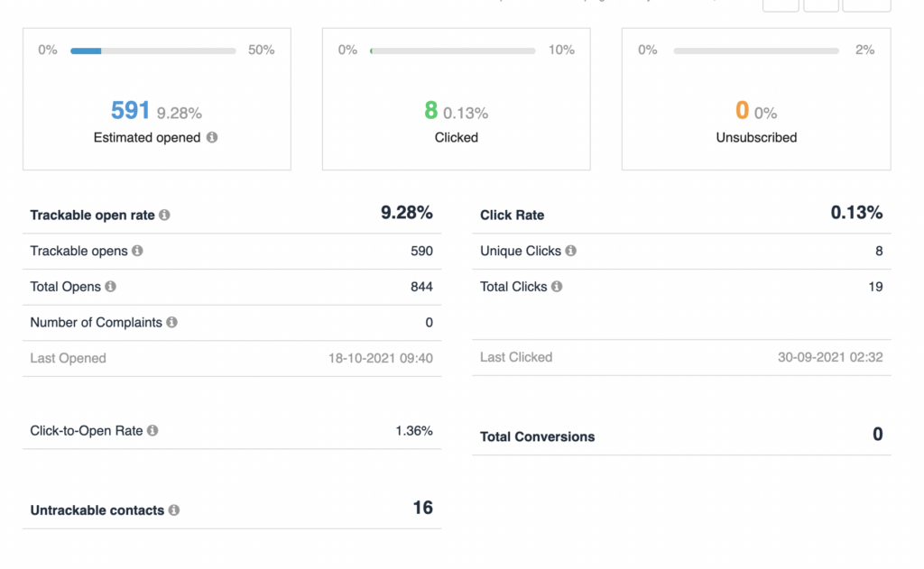Show info for Click-to-Open Rate
The image size is (924, 569).
pos(152,431)
